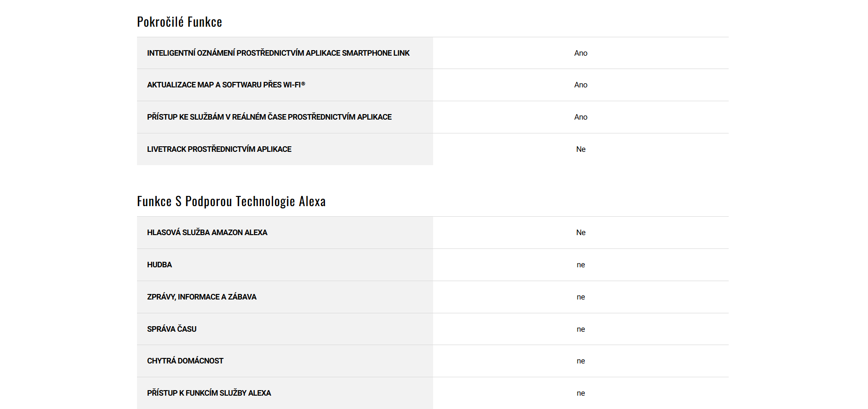
Task: Select the Smartphone Link notifications row label
Action: 278,53
